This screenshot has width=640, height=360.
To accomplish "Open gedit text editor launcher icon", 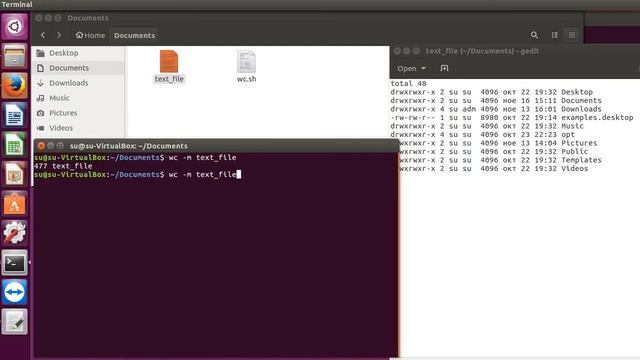I will pyautogui.click(x=14, y=322).
